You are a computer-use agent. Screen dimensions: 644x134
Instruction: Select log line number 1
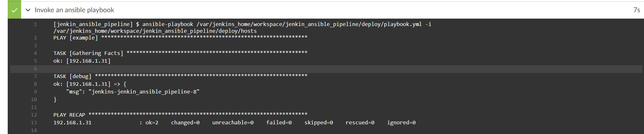(x=35, y=24)
